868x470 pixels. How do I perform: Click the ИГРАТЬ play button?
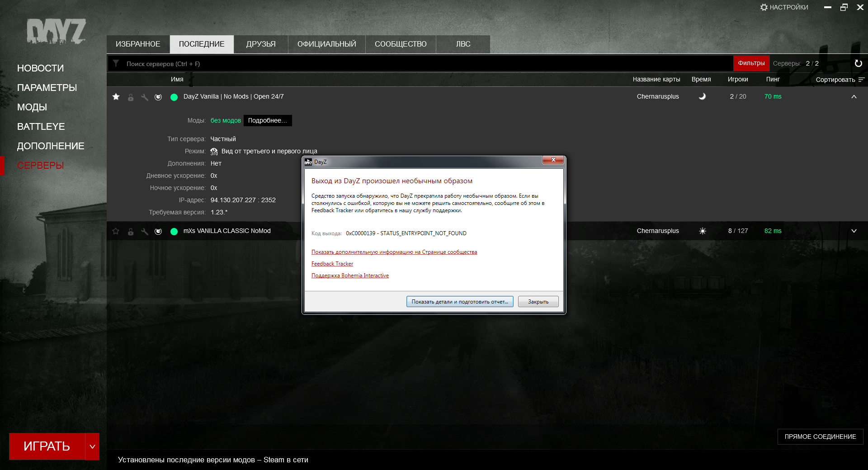[47, 446]
